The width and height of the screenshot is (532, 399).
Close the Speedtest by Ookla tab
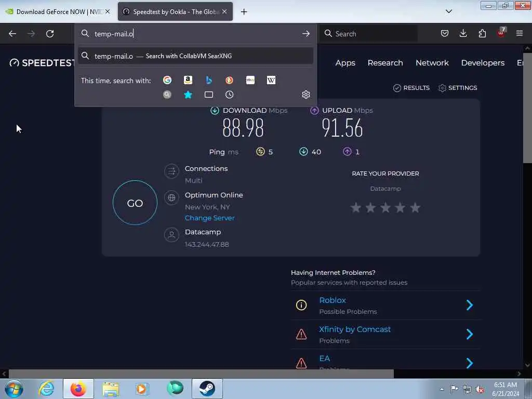click(x=224, y=11)
